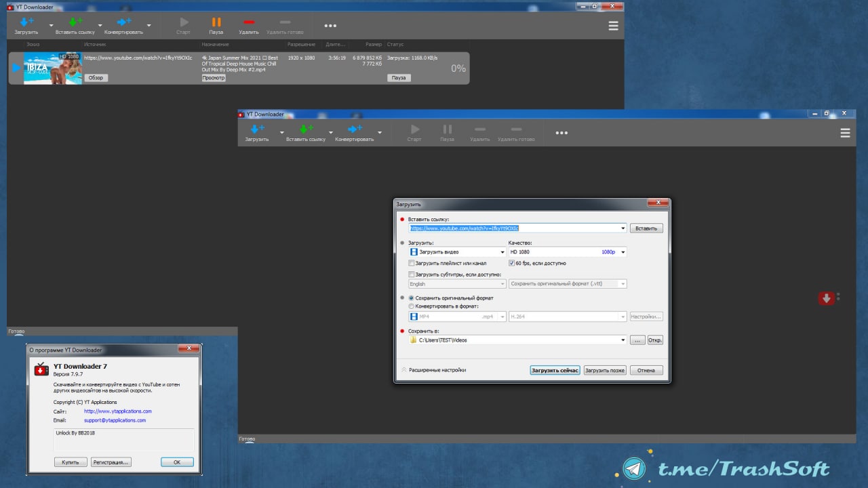Click the Ibiza video thumbnail in the download list
Screen dimensions: 868x488
(x=52, y=68)
